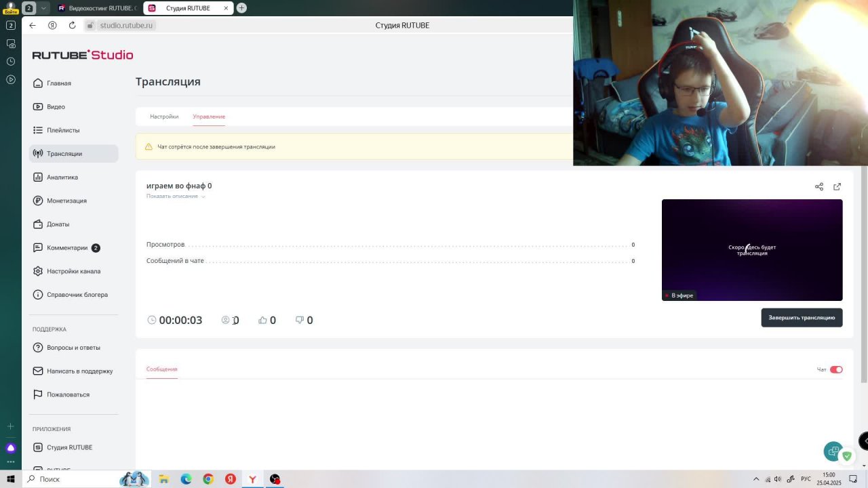Open the Аналитика section
Image resolution: width=868 pixels, height=488 pixels.
[73, 177]
